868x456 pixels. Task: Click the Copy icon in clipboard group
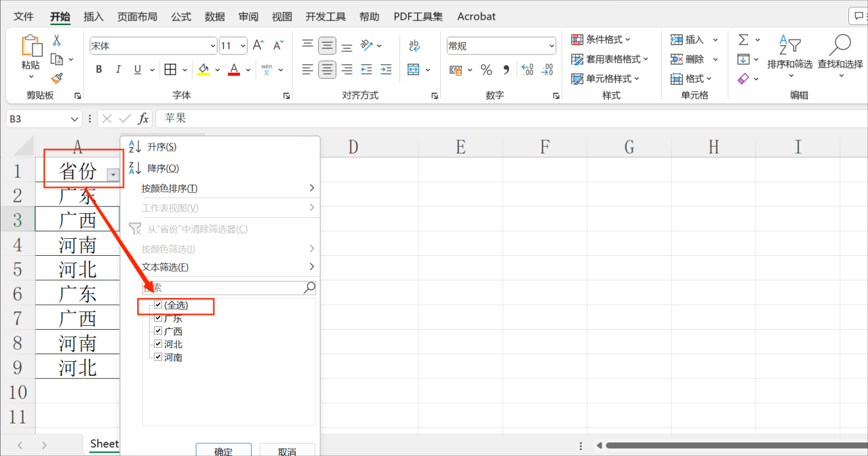[x=57, y=60]
